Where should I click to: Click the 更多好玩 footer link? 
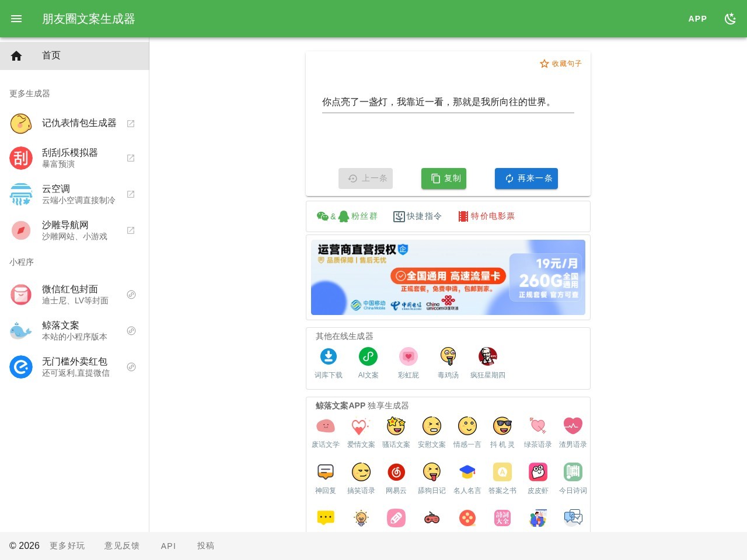coord(67,546)
